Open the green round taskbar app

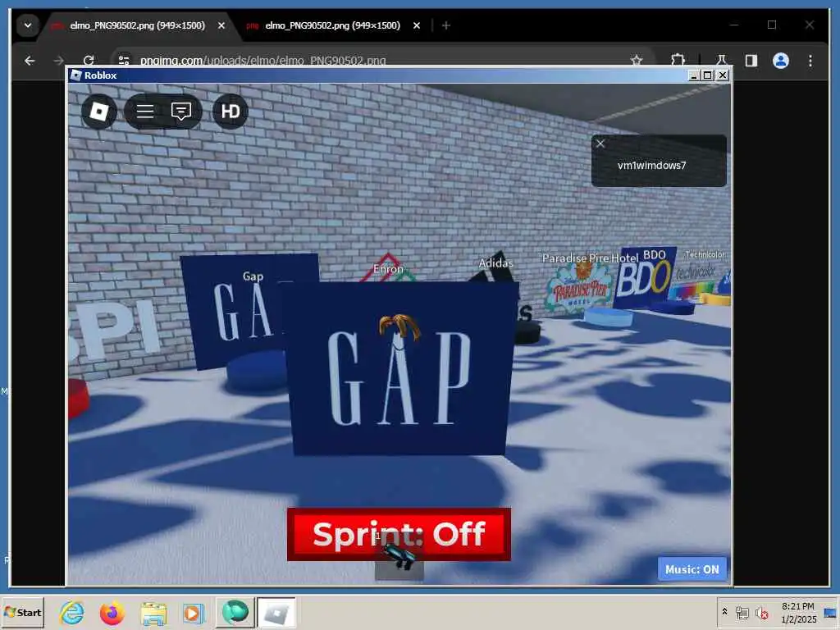pos(235,612)
